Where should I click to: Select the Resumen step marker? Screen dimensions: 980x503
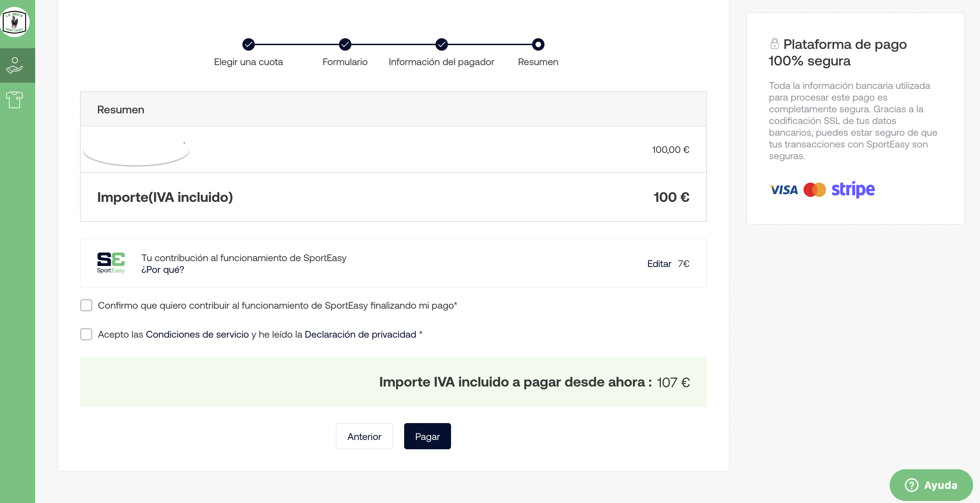tap(538, 44)
